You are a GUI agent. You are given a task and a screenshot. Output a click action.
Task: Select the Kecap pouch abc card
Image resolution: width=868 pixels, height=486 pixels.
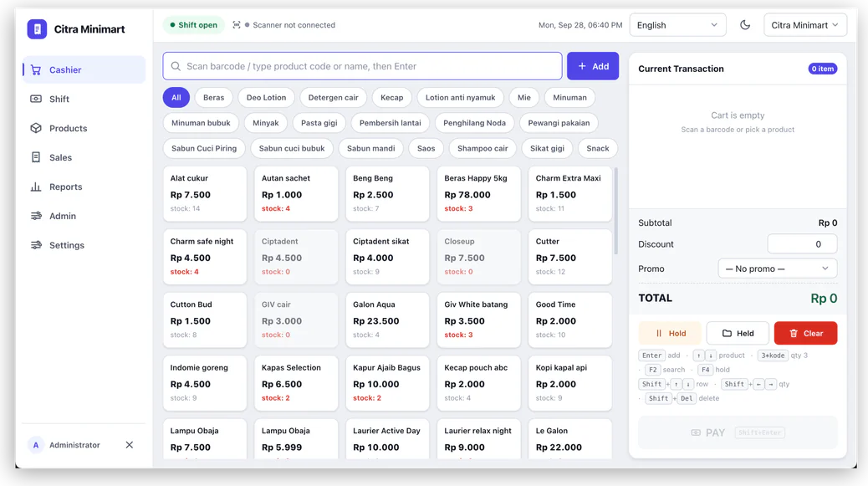pos(479,383)
